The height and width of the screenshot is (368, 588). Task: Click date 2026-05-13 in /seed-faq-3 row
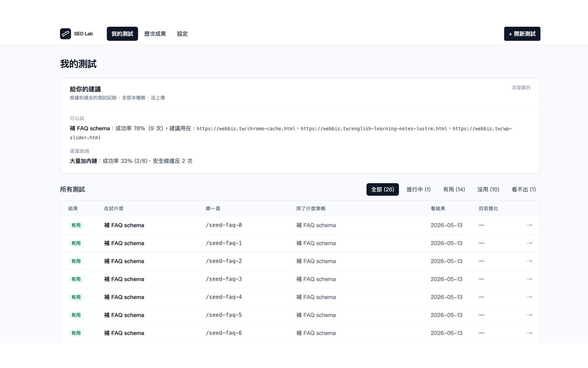point(447,279)
